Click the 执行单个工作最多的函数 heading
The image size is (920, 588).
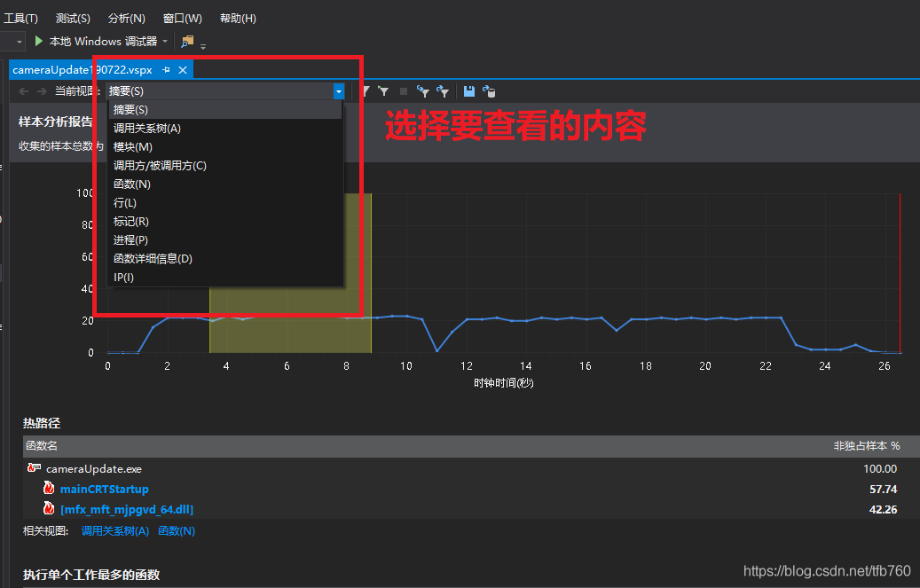pos(91,575)
